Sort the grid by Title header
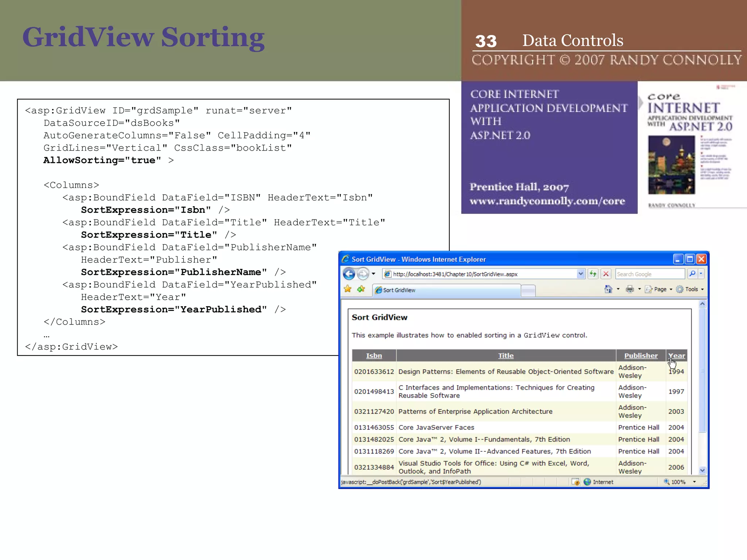The width and height of the screenshot is (747, 560). point(506,355)
